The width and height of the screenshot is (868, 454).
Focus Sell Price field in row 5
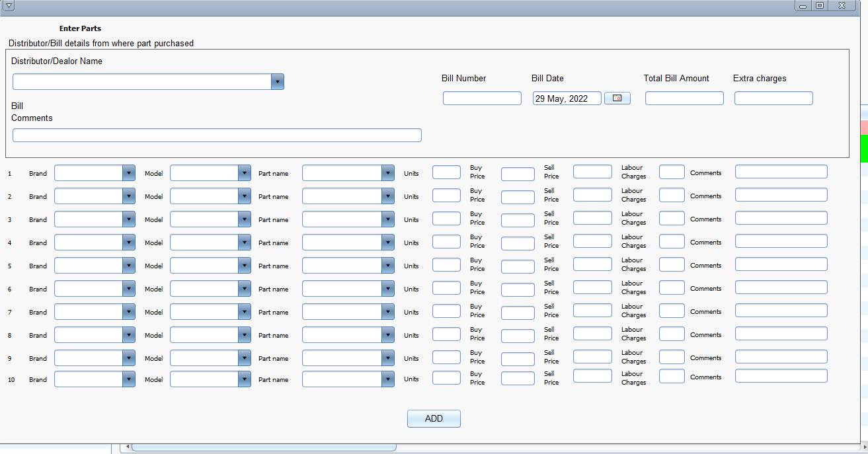pos(592,264)
